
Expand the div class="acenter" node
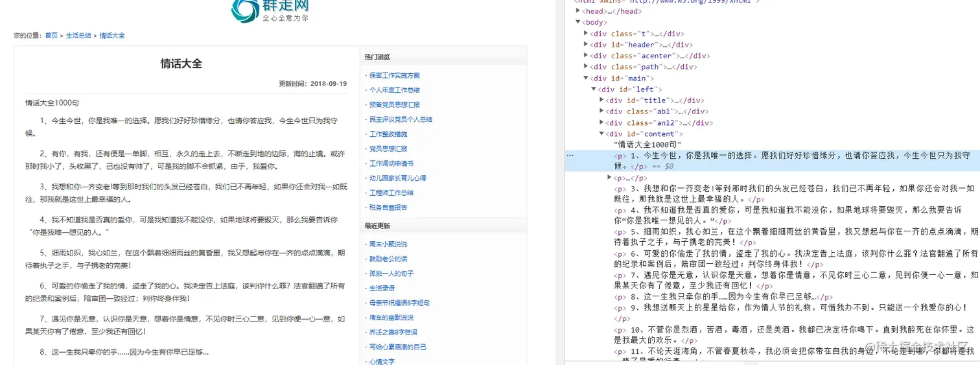[x=586, y=56]
